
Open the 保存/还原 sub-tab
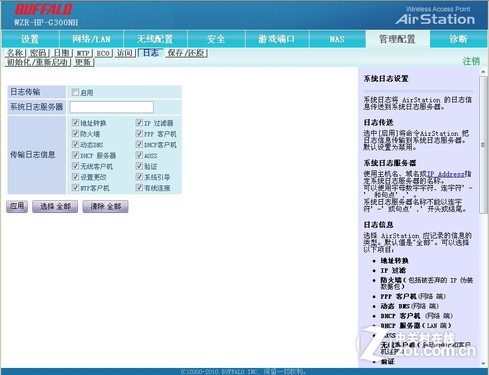pyautogui.click(x=187, y=53)
